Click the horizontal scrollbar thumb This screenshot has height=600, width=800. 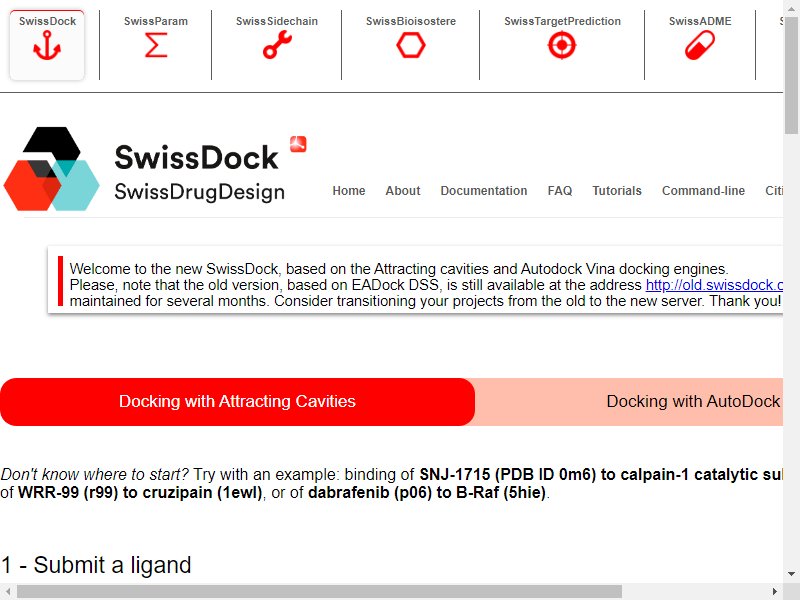[x=319, y=592]
